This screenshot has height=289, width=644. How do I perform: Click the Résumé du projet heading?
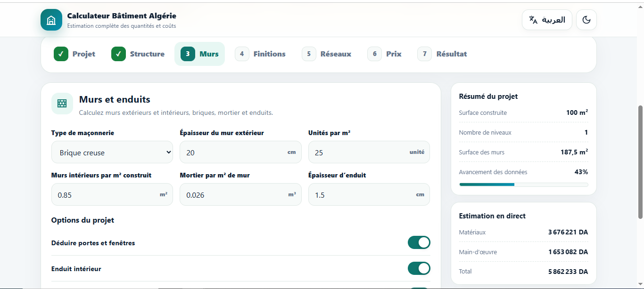[488, 96]
